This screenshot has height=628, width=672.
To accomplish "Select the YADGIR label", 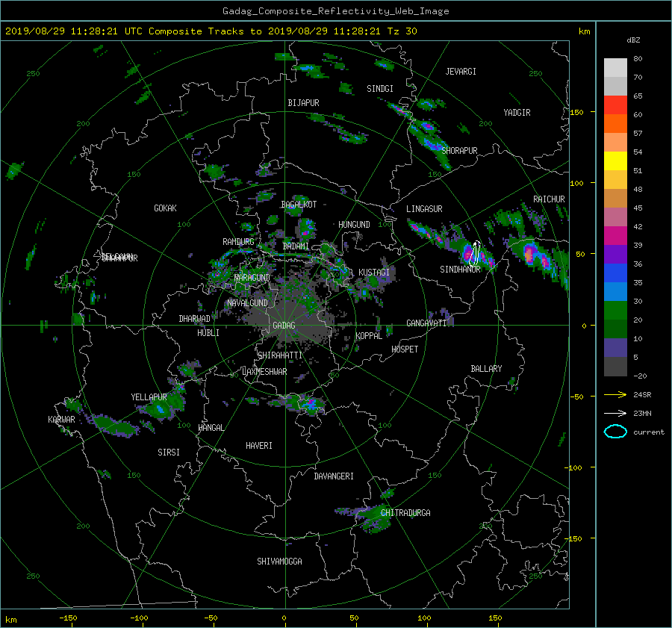I will click(517, 113).
